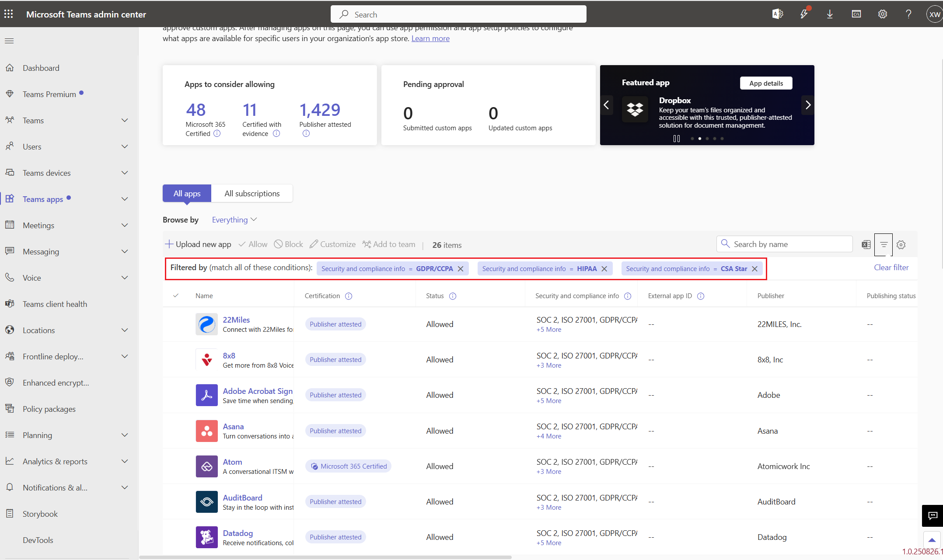Screen dimensions: 943x560
Task: Open the keyboard shortcuts icon in top bar
Action: (856, 14)
